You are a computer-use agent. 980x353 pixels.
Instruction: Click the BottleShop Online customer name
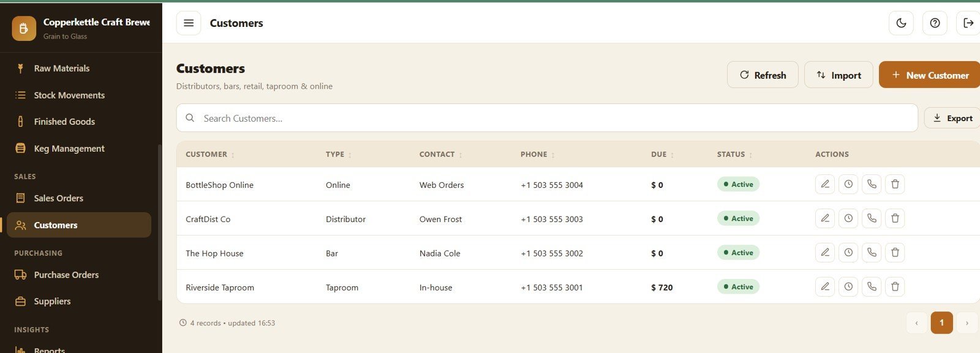219,185
